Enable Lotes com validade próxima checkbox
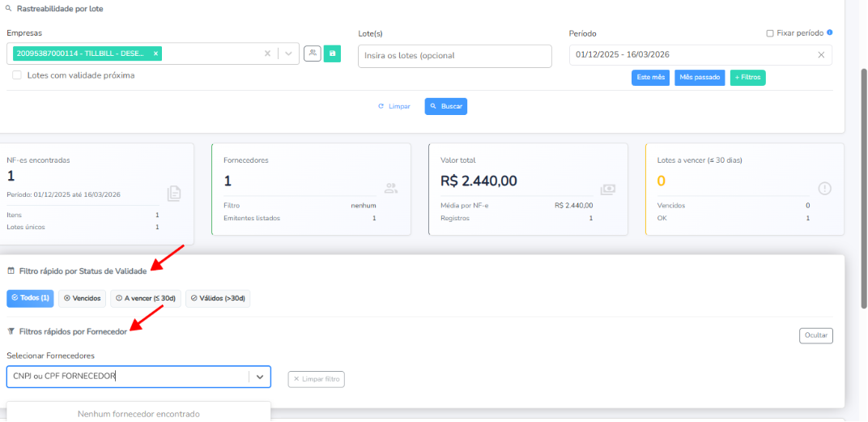The image size is (868, 422). click(x=17, y=75)
